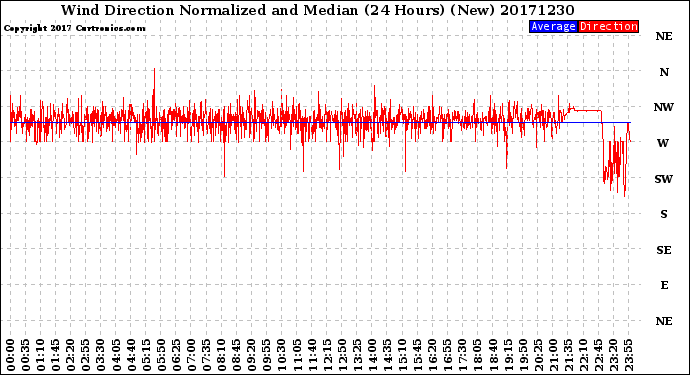Click the 15:45 time axis label
690x375 pixels.
(x=418, y=355)
